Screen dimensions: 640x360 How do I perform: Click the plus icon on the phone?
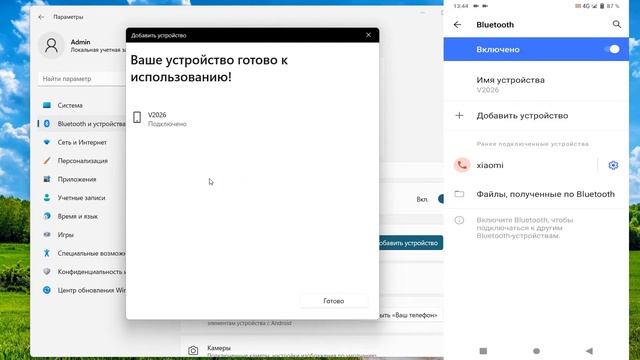pos(459,116)
